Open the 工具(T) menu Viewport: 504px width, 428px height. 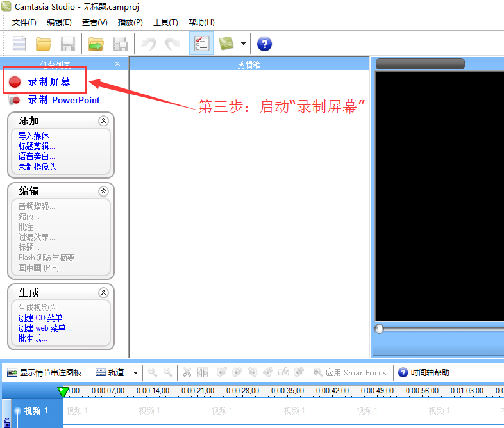click(165, 22)
